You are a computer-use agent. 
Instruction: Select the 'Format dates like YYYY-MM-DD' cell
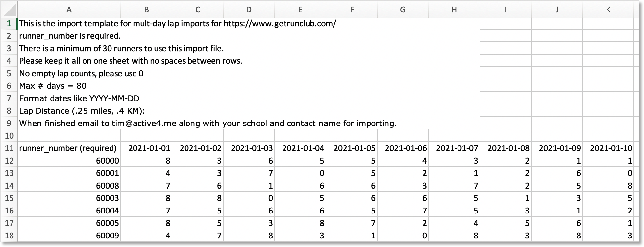point(79,99)
